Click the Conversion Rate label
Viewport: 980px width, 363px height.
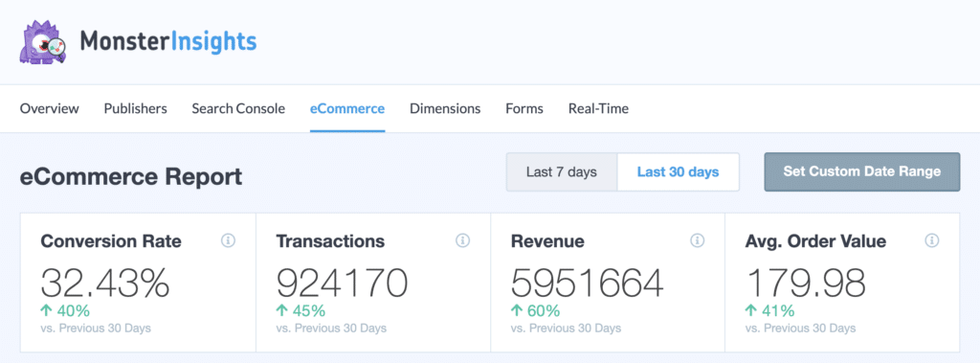[x=111, y=241]
